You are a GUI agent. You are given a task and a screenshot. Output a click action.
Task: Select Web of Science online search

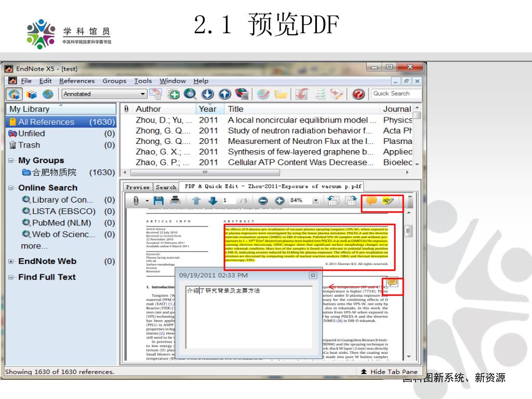click(x=61, y=234)
